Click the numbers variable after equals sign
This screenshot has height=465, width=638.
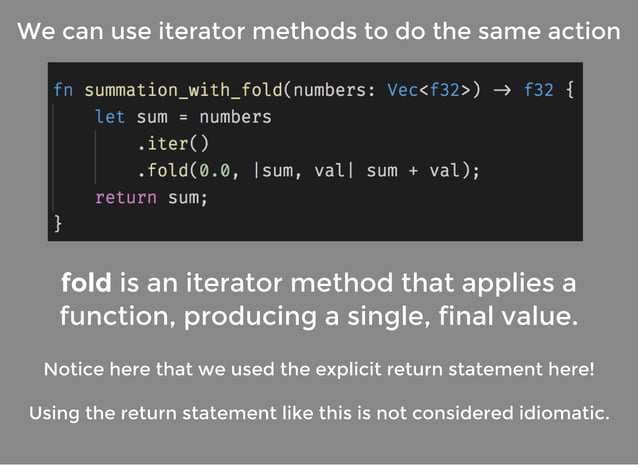(235, 117)
